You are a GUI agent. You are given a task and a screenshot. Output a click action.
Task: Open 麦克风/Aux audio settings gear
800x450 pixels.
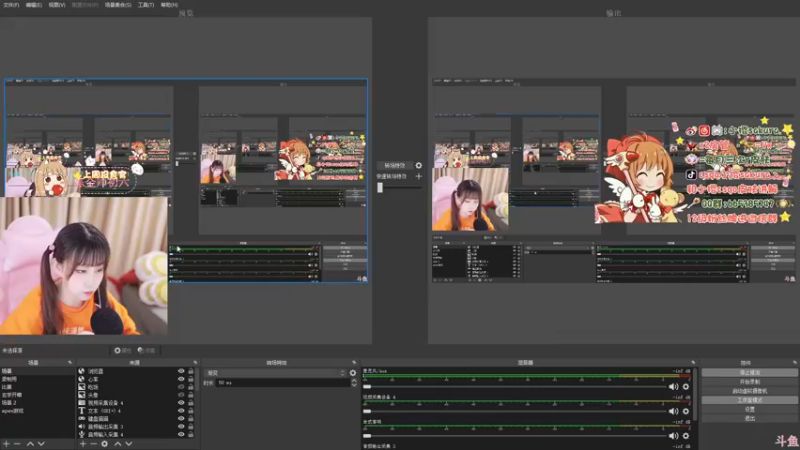coord(686,387)
